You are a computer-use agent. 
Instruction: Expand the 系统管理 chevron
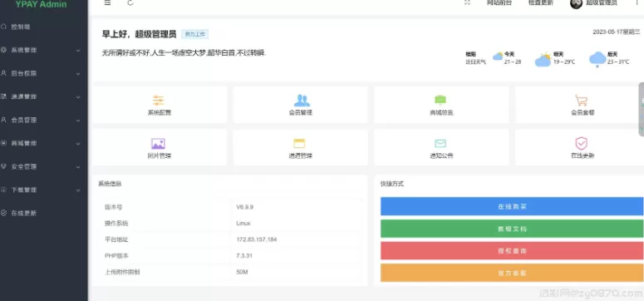pyautogui.click(x=78, y=50)
